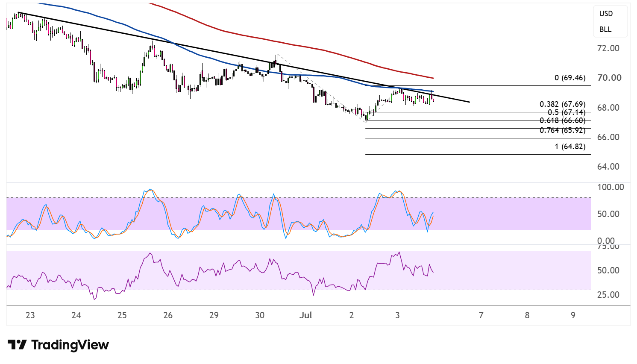Select the 0.764 (65.92) retracement label

tap(563, 130)
